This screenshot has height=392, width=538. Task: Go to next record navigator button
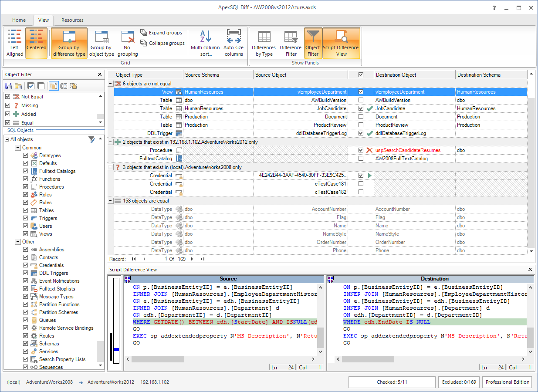tap(193, 259)
